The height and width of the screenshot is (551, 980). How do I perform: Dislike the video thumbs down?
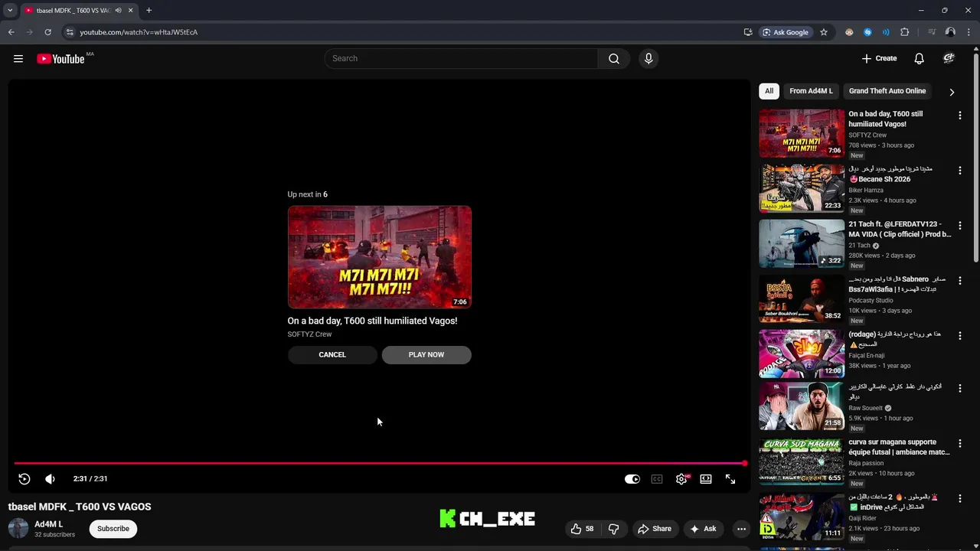click(x=613, y=529)
